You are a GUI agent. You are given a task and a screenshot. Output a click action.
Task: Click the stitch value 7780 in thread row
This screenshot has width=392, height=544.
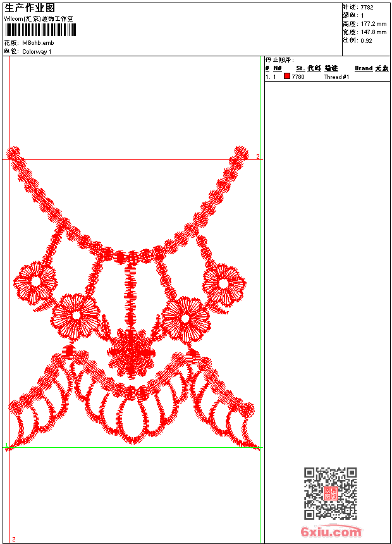[x=298, y=77]
